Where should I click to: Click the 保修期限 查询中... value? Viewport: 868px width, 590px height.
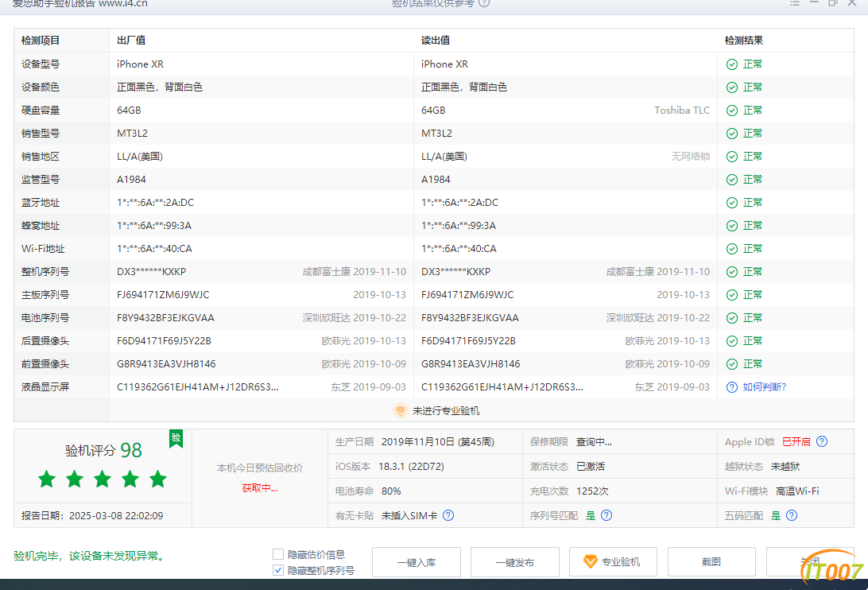(x=594, y=442)
